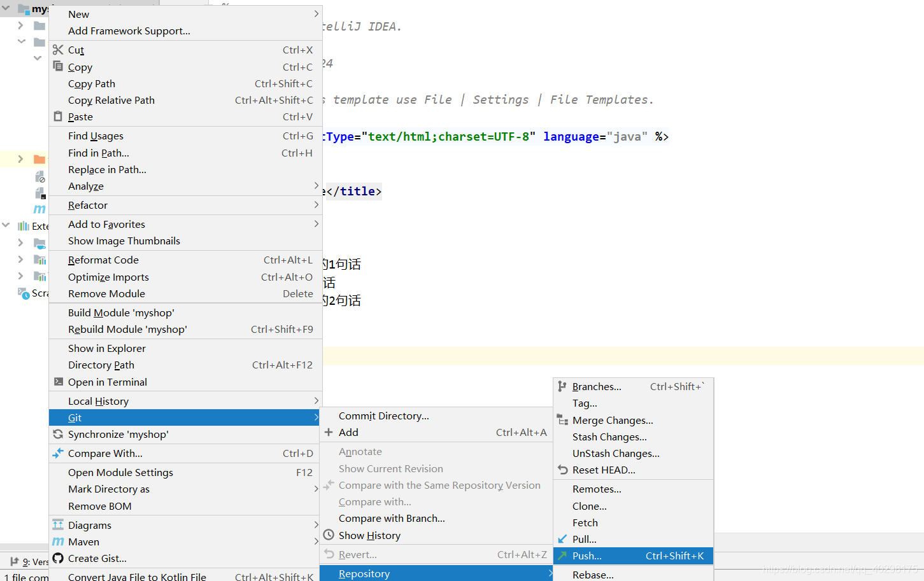924x581 pixels.
Task: Click the External Libraries icon in project tree
Action: [24, 226]
